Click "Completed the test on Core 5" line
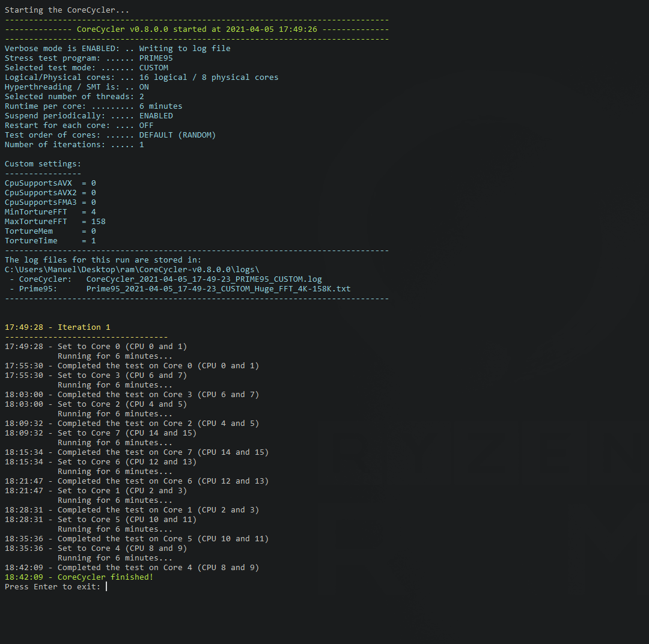Viewport: 649px width, 644px height. (136, 539)
